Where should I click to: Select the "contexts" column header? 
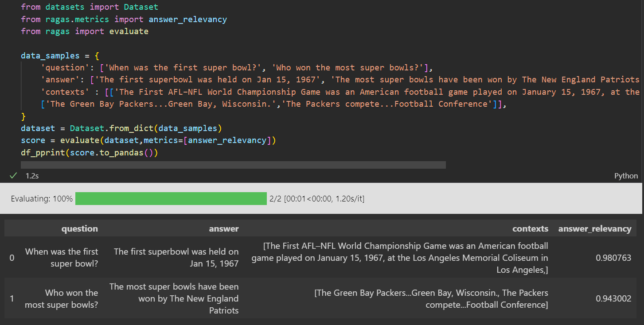(530, 228)
